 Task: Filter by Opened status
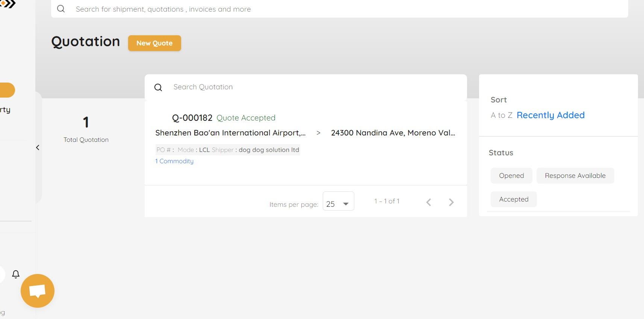pos(511,176)
